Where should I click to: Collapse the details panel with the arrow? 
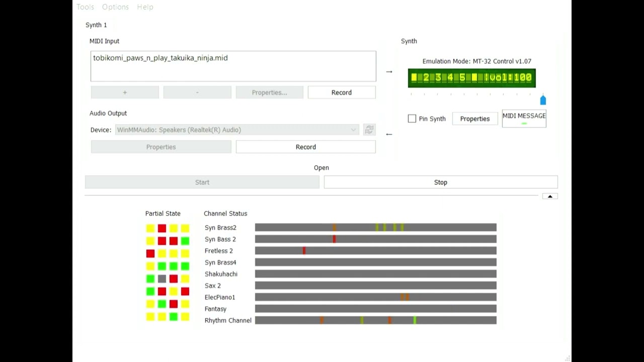pos(550,196)
